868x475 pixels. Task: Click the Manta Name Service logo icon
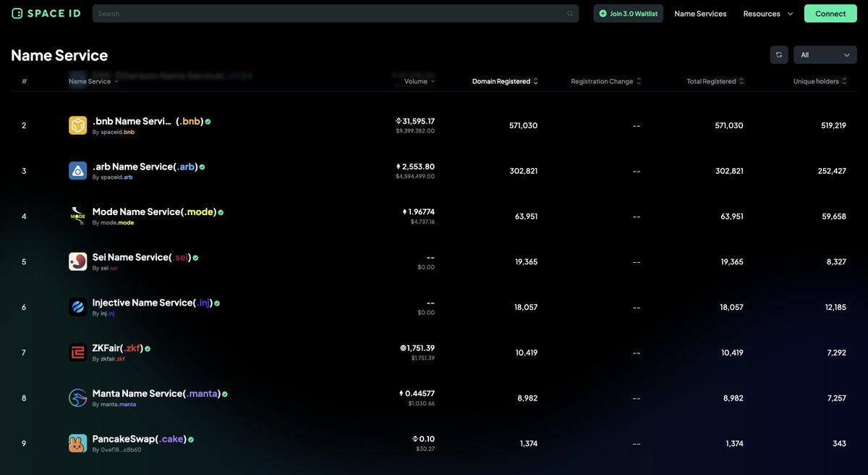coord(78,398)
